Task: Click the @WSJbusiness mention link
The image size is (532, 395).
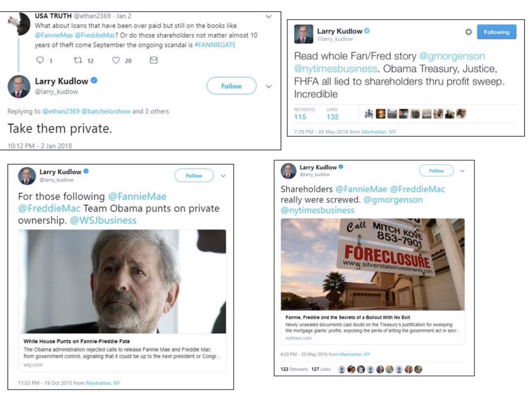Action: click(x=103, y=220)
